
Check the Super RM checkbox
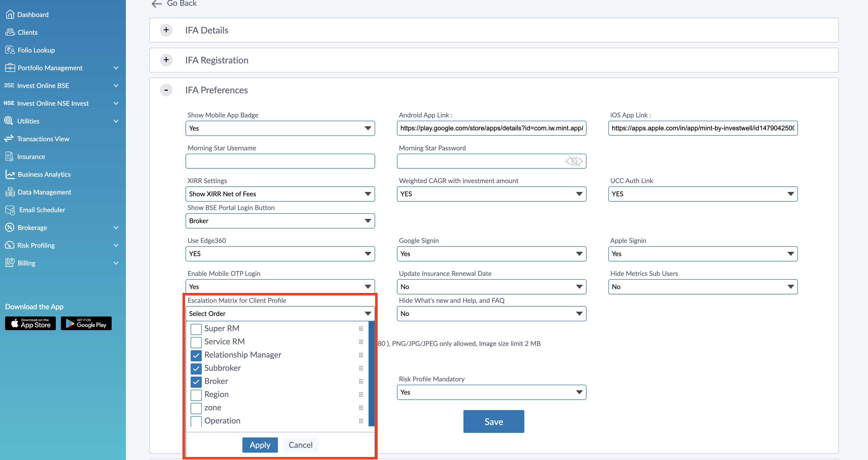(196, 329)
